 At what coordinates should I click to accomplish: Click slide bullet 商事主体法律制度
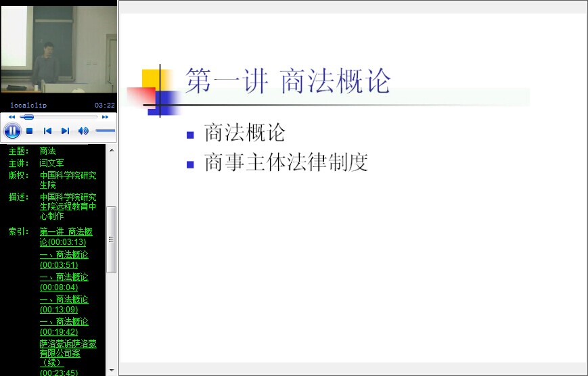point(286,162)
